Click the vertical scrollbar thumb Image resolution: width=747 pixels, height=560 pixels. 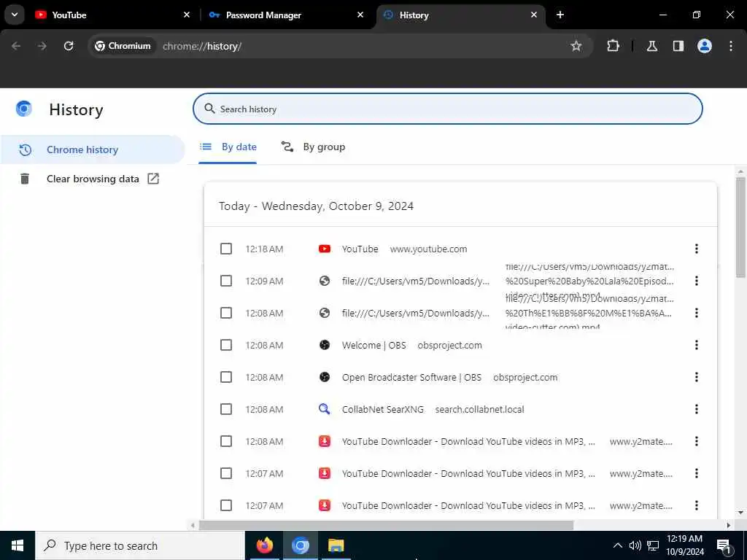coord(740,227)
